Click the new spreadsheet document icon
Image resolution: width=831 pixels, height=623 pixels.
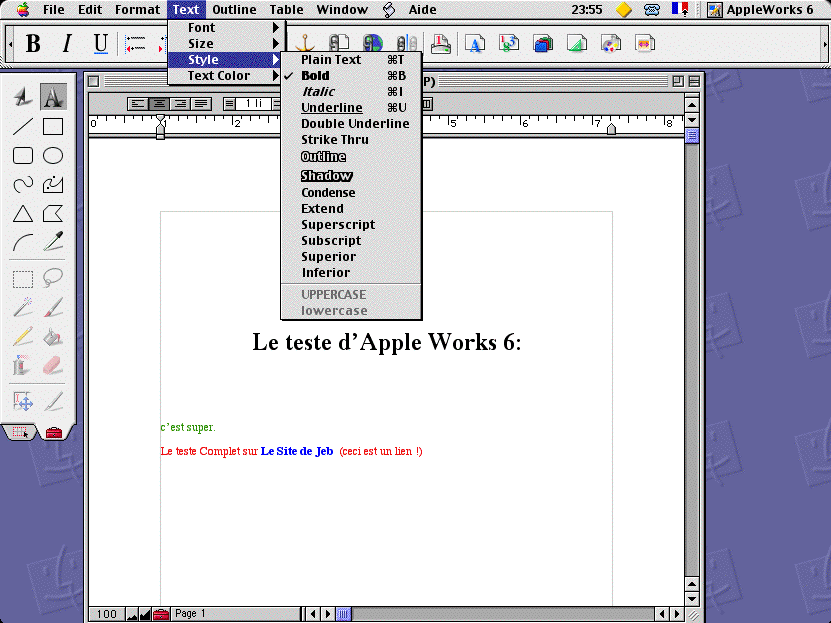coord(509,44)
